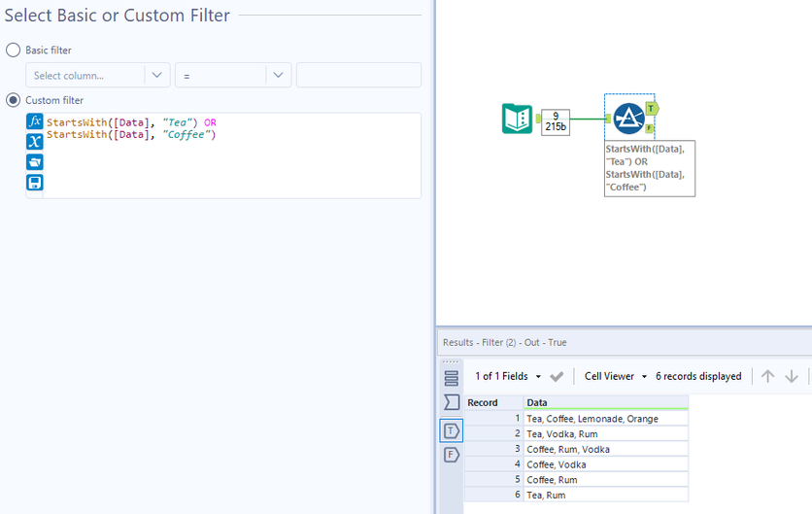
Task: Click the 9 records 215b connection label
Action: pos(556,121)
